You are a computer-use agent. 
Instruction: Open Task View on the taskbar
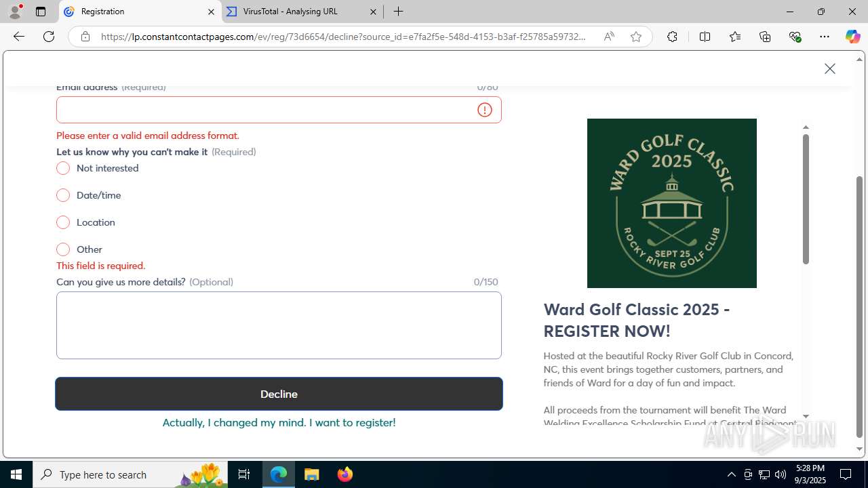click(244, 474)
